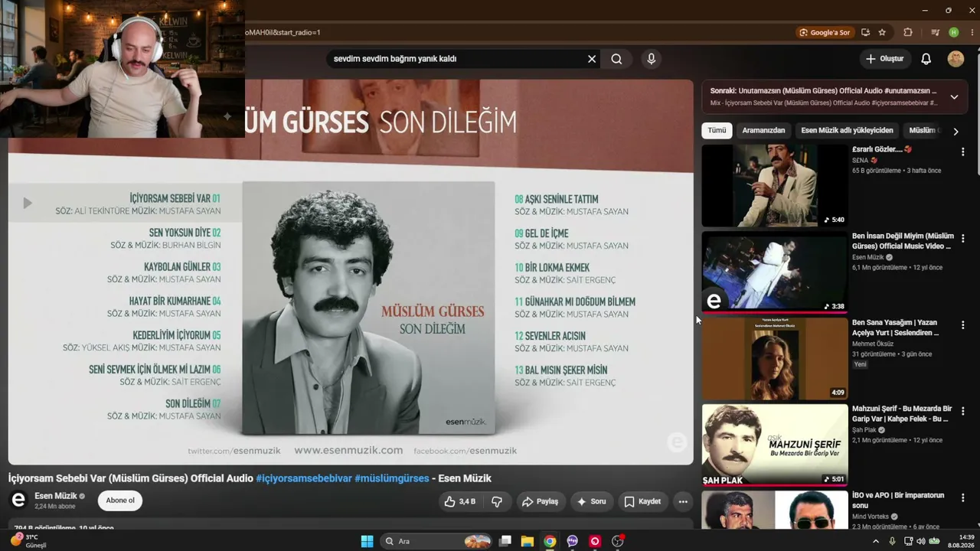
Task: Open options menu for Esrarlı Gözler video
Action: (962, 152)
